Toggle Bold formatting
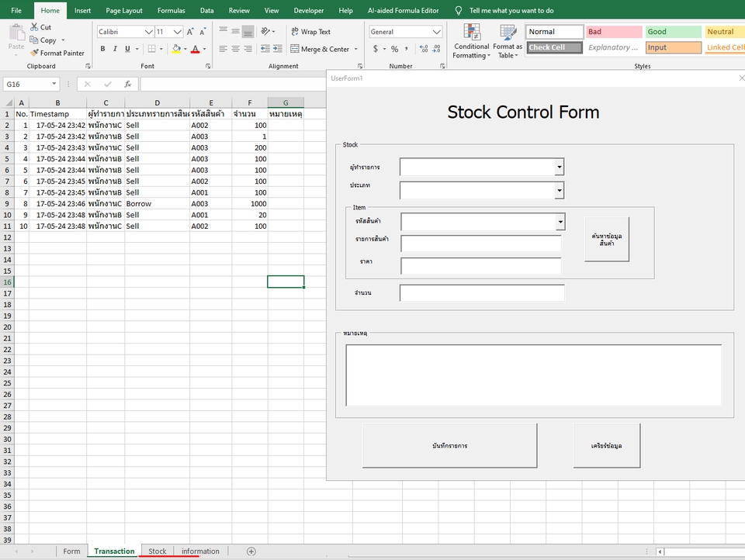 click(102, 48)
